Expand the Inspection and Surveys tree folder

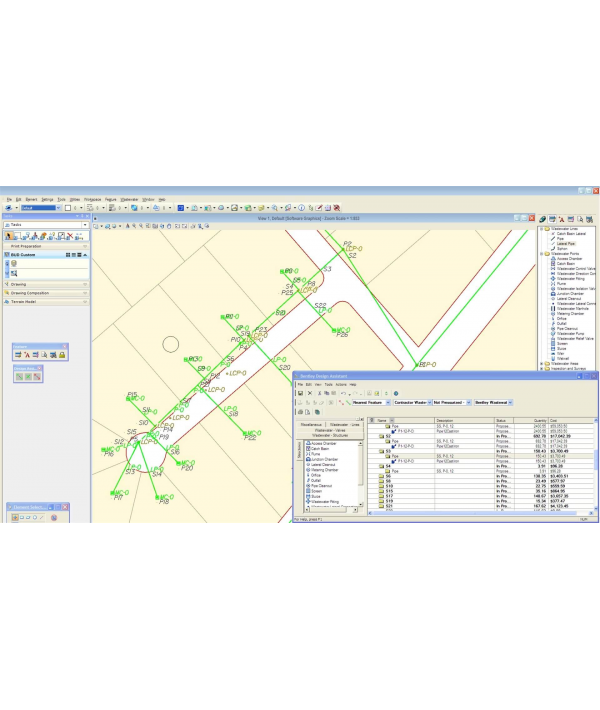[542, 369]
